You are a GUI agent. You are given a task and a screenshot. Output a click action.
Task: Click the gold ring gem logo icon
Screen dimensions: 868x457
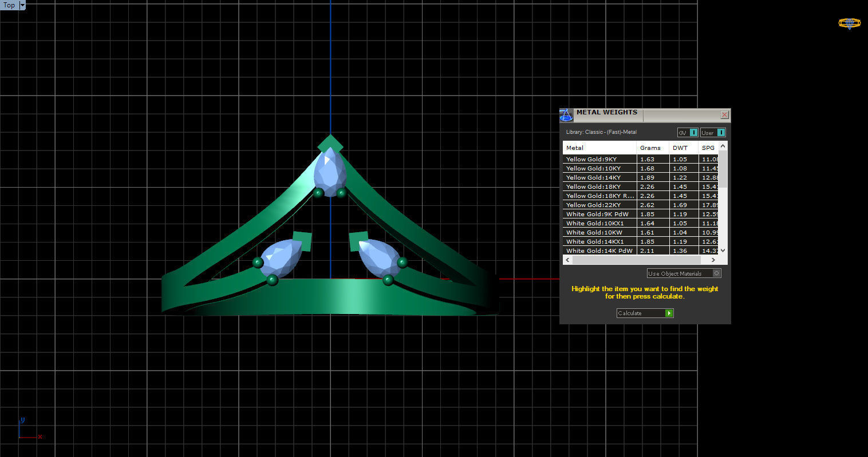pyautogui.click(x=849, y=23)
